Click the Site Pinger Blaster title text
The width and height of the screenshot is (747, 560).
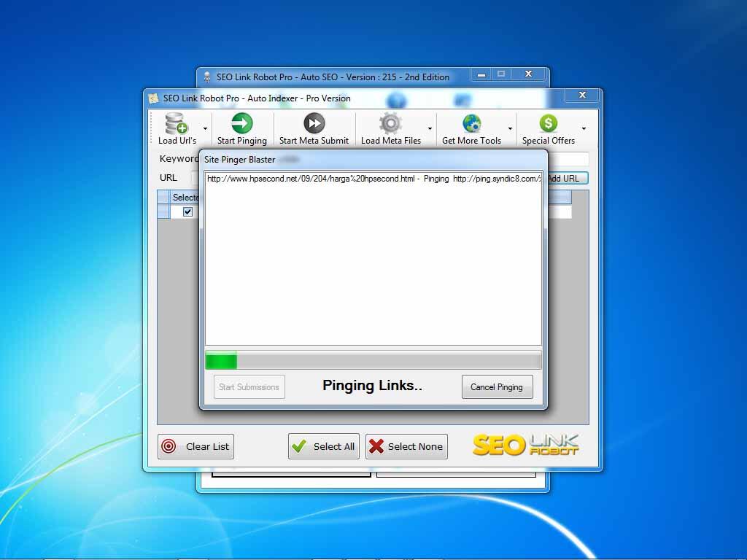pos(239,160)
